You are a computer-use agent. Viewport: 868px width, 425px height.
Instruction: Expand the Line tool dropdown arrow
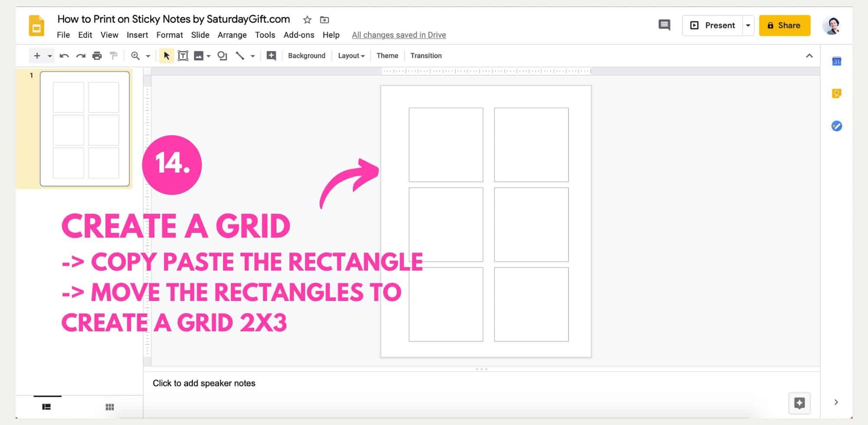(253, 56)
